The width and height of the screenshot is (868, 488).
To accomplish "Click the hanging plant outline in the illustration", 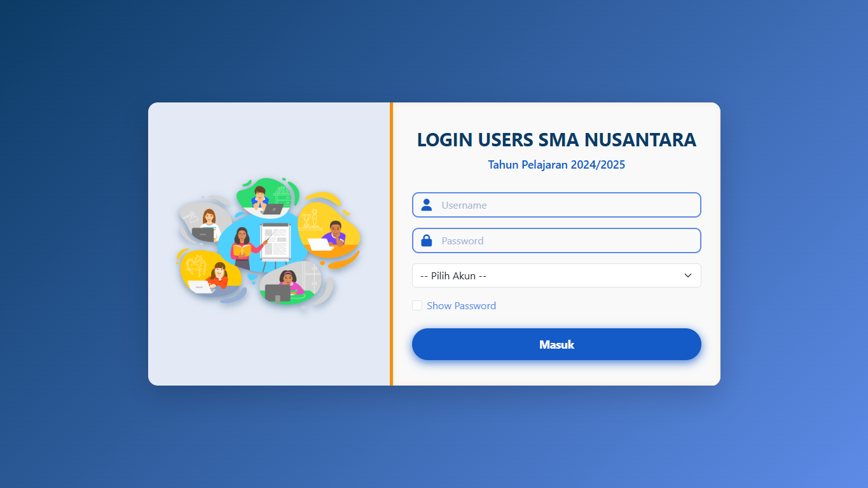I will click(195, 264).
